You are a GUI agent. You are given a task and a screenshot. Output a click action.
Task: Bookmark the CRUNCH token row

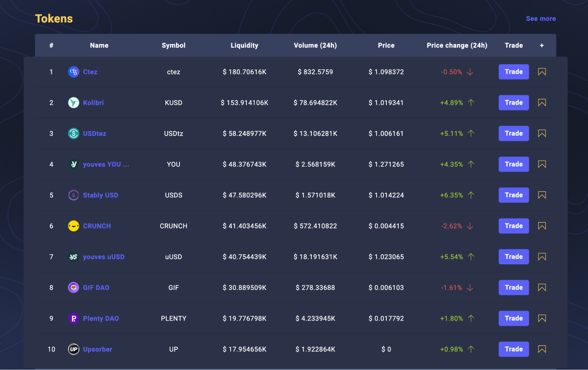[542, 226]
